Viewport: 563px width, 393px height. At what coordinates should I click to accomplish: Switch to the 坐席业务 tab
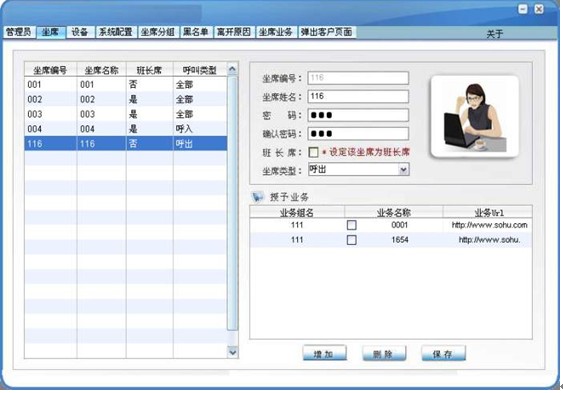pos(276,32)
